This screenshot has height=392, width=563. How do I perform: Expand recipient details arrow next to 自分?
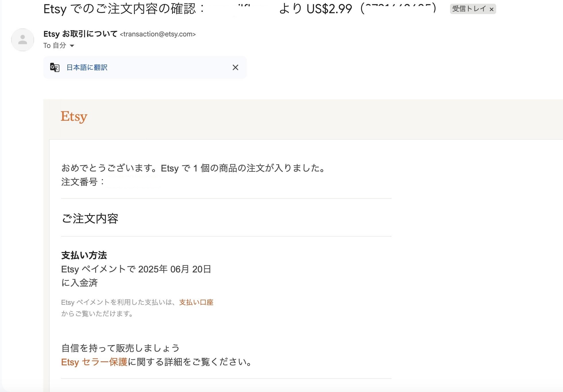tap(72, 46)
